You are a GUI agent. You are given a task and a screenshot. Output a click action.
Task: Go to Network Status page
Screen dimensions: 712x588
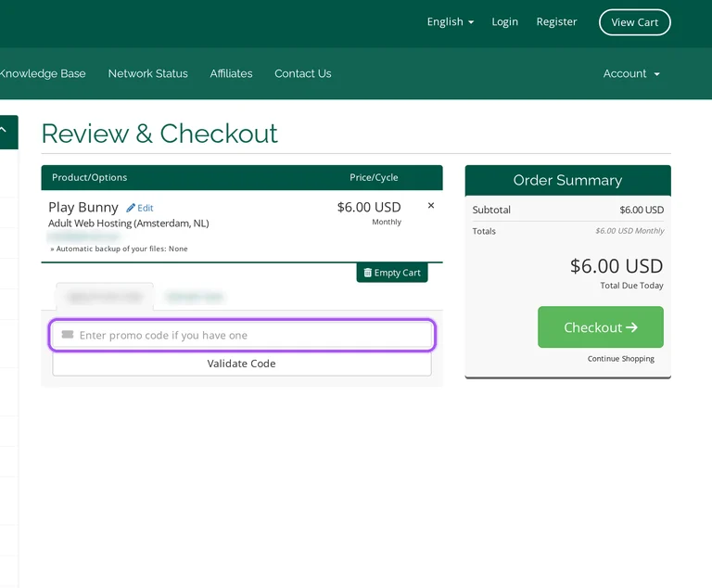point(147,73)
